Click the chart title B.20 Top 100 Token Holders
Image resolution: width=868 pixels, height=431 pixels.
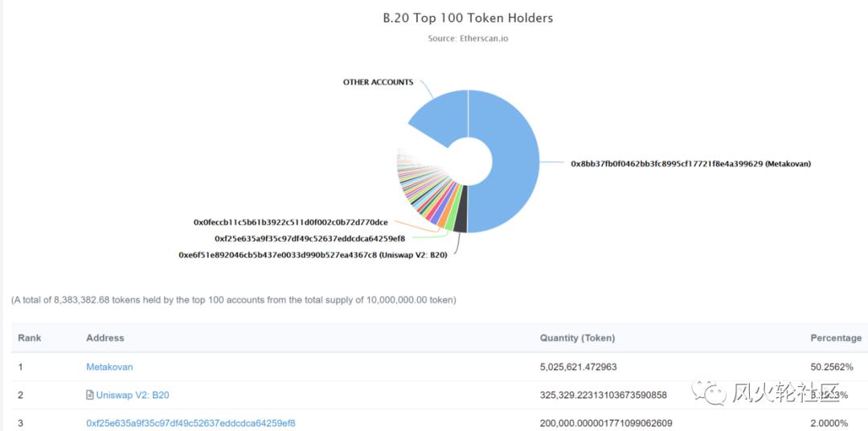point(469,18)
